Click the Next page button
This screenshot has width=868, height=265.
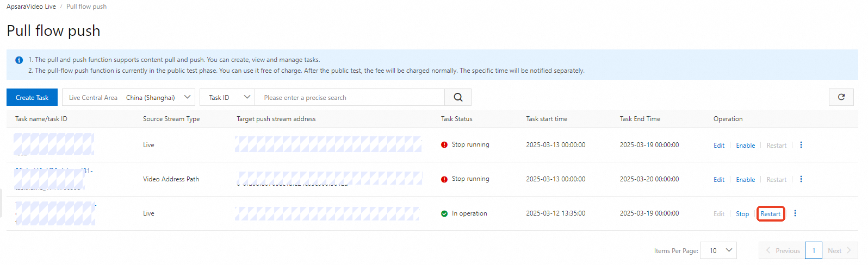tap(839, 250)
